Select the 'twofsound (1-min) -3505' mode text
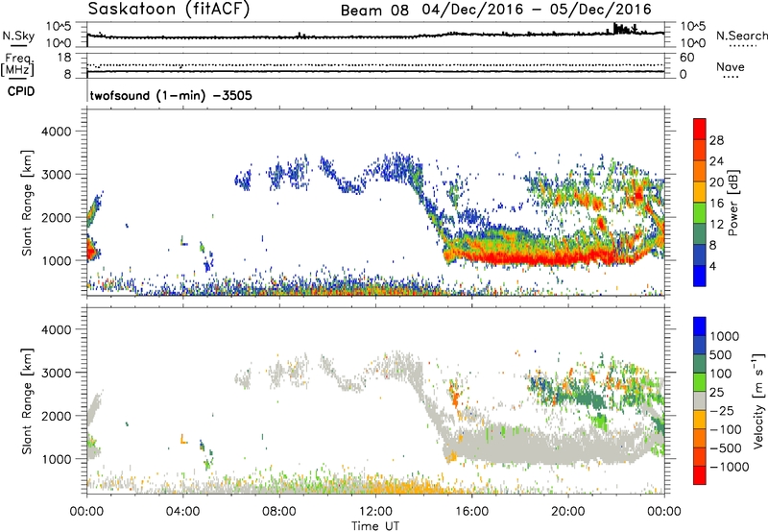 (x=171, y=95)
